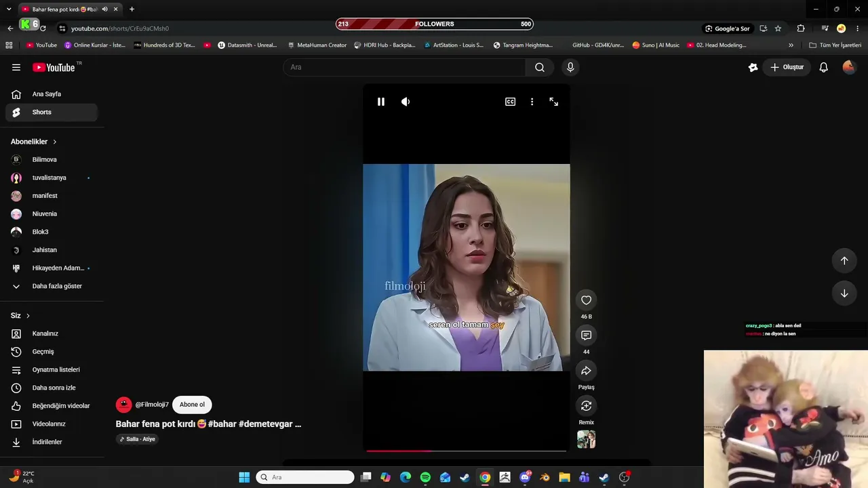The image size is (868, 488).
Task: Click the YouTube search field
Action: click(x=404, y=67)
